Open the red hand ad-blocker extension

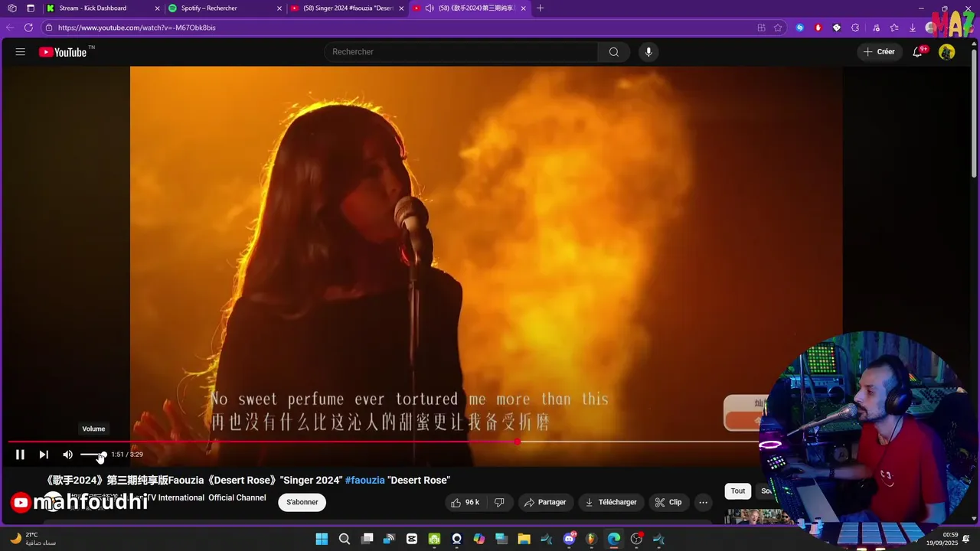tap(818, 28)
